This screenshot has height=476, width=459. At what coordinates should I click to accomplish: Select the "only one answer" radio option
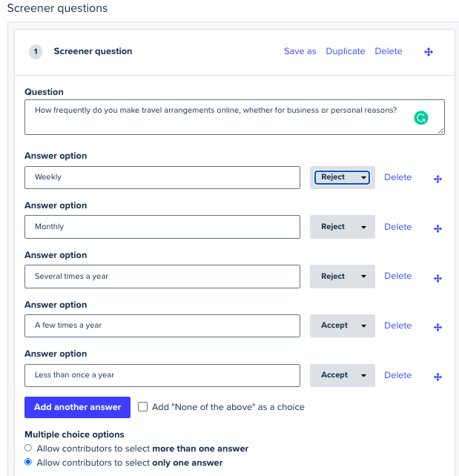coord(28,462)
